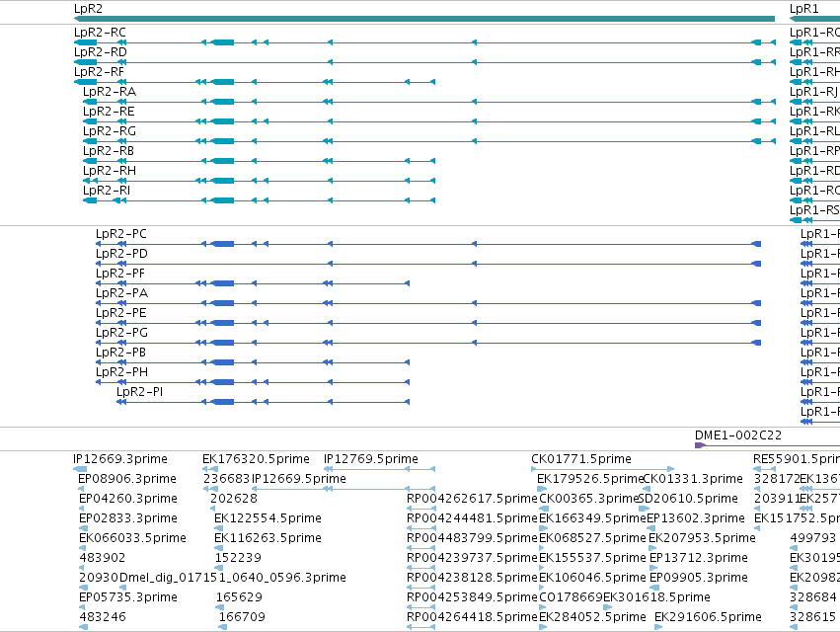Click the LpR2-RC transcript label

pyautogui.click(x=100, y=33)
